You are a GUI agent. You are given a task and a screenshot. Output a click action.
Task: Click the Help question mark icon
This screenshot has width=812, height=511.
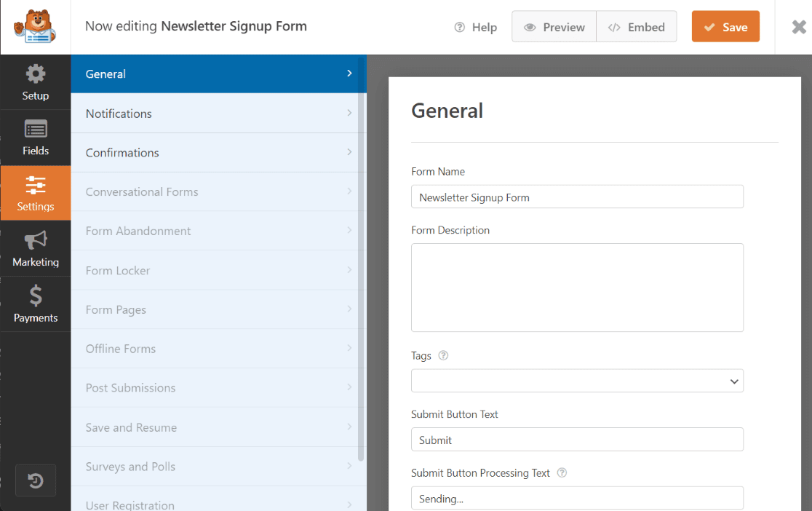coord(458,27)
